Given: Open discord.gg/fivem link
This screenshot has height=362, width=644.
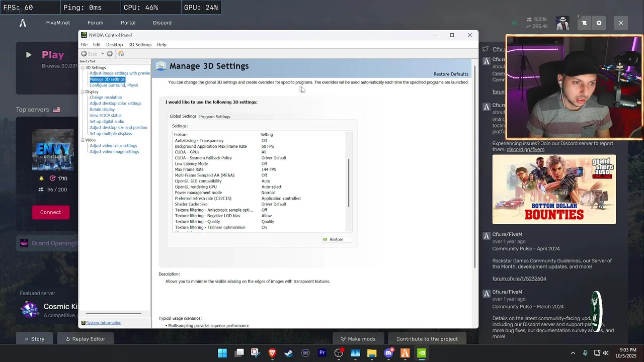Looking at the screenshot, I should tap(525, 149).
